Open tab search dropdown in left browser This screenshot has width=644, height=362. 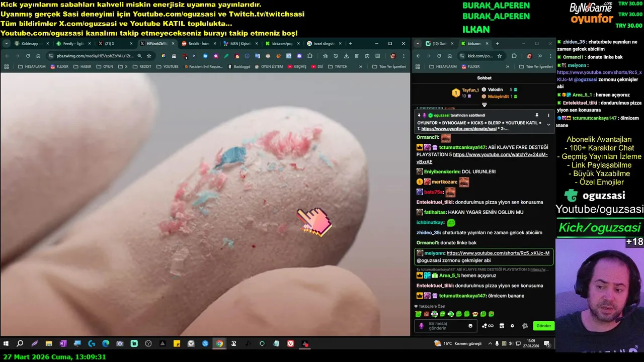pyautogui.click(x=6, y=44)
